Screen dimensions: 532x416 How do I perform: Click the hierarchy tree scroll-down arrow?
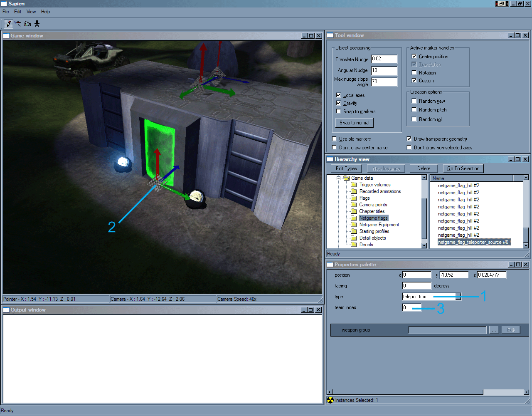coord(424,246)
